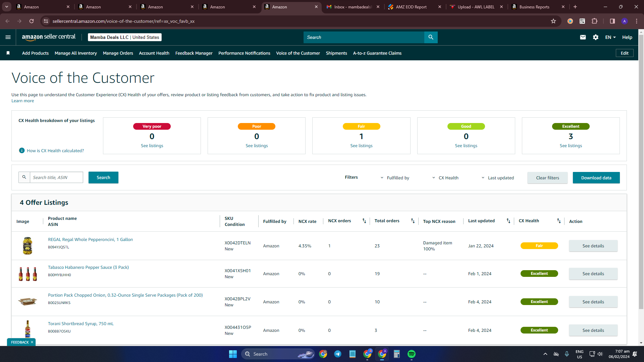This screenshot has width=644, height=362.
Task: Close the FEEDBACK tab widget
Action: pyautogui.click(x=32, y=342)
